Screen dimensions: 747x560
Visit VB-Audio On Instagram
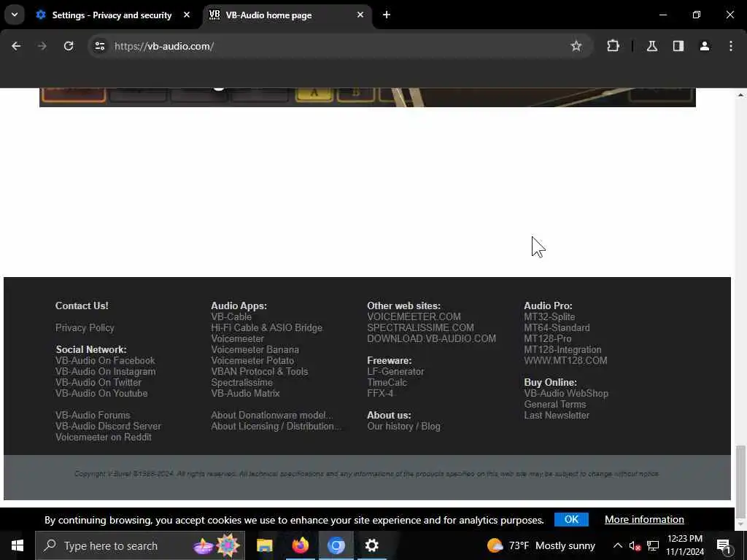click(x=105, y=371)
